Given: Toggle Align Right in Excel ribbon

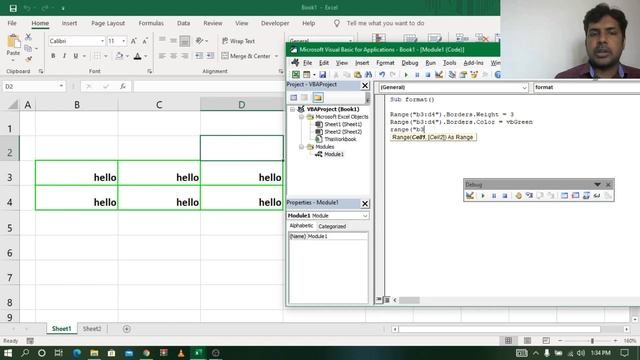Looking at the screenshot, I should pos(184,56).
